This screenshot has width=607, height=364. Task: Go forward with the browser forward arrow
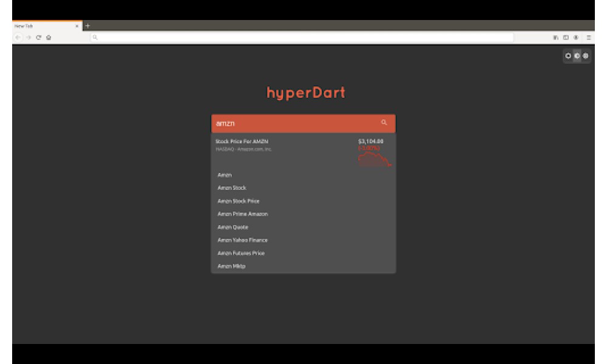point(29,38)
